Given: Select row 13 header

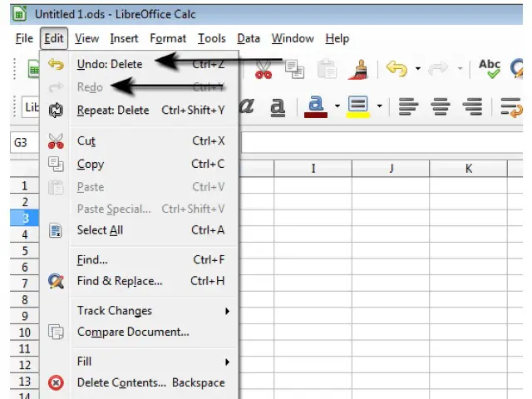Looking at the screenshot, I should 24,382.
